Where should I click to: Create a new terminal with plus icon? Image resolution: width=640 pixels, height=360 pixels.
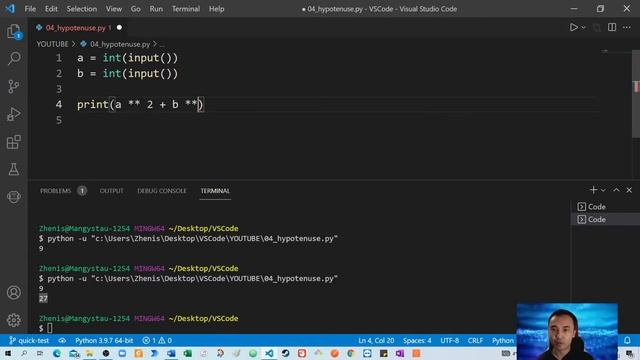[x=593, y=190]
